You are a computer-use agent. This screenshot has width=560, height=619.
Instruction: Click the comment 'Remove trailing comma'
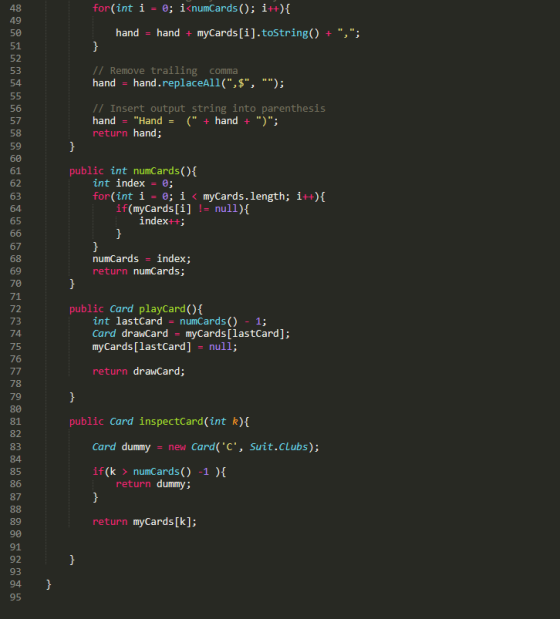165,71
